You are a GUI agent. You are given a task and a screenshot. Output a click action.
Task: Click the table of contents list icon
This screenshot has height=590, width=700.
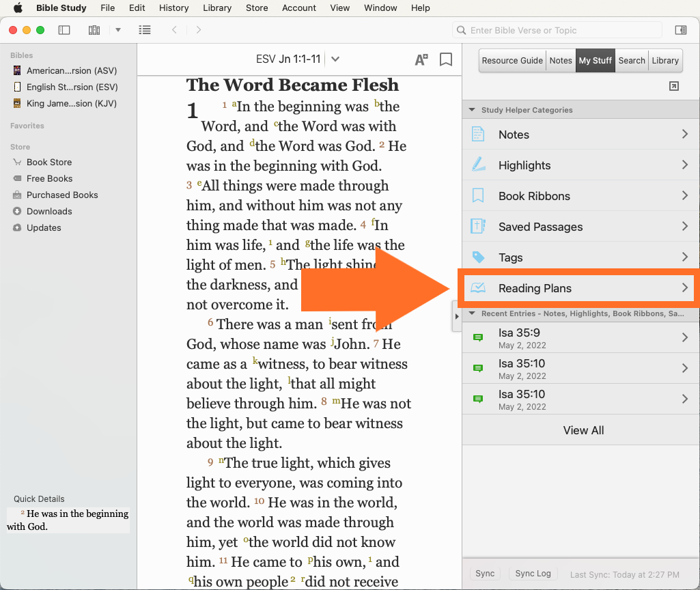[145, 30]
